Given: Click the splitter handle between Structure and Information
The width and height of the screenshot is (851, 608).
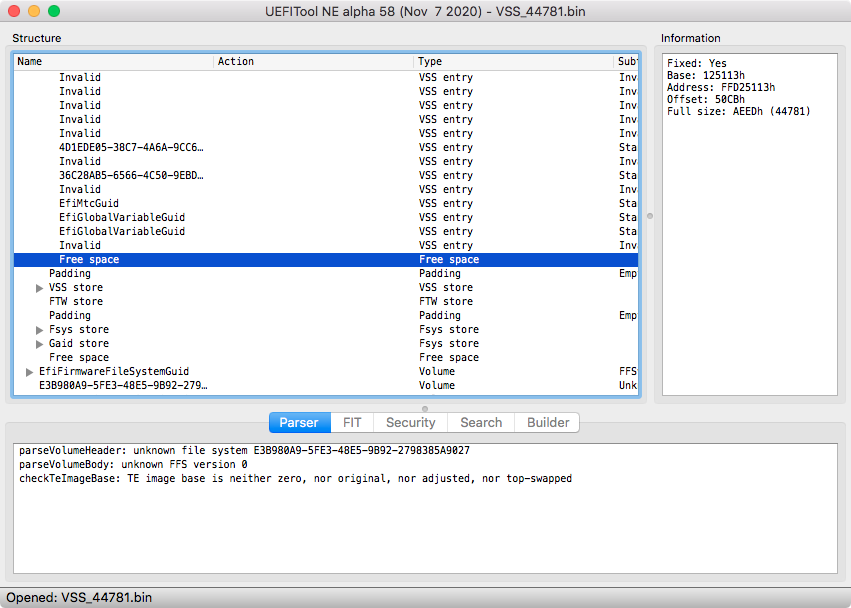Looking at the screenshot, I should 650,216.
